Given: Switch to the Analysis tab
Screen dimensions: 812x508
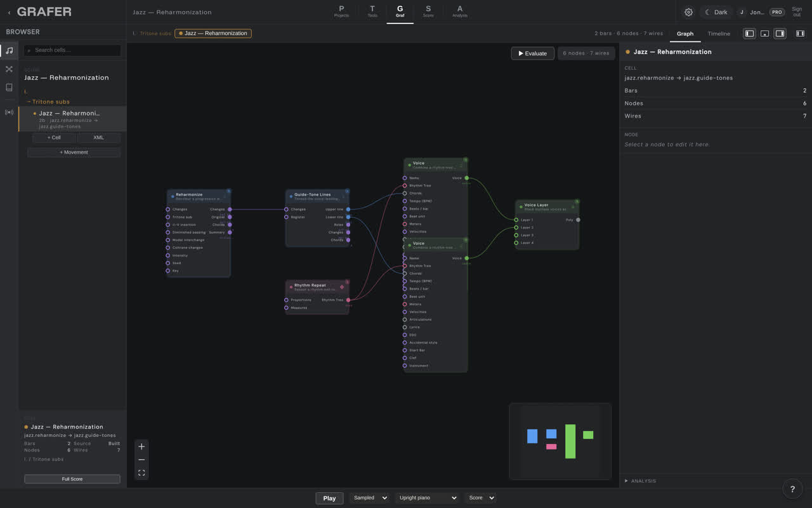Looking at the screenshot, I should tap(460, 11).
